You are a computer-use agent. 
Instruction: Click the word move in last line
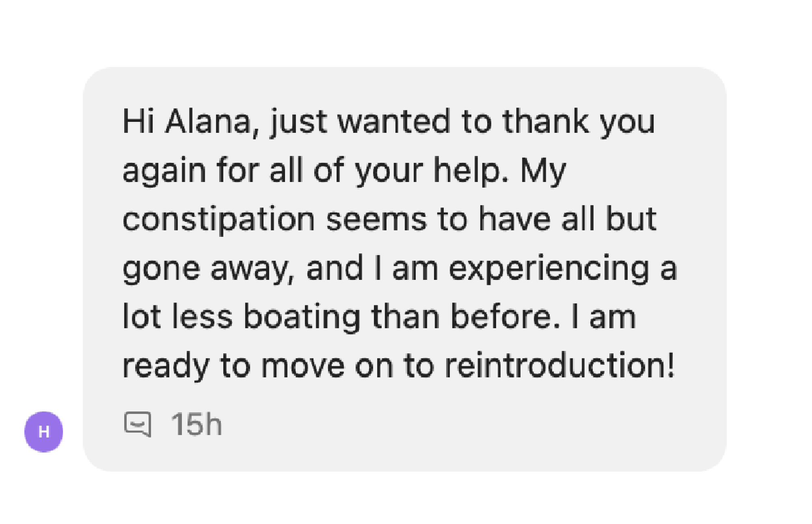click(x=302, y=366)
